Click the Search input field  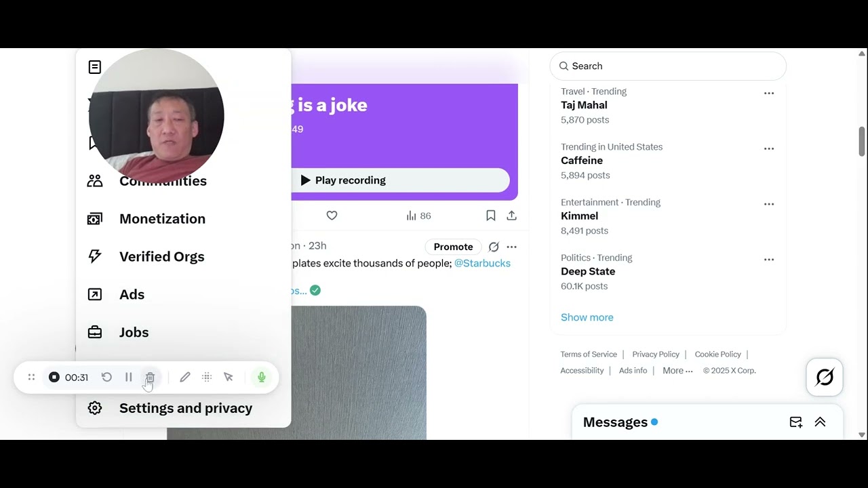click(668, 66)
